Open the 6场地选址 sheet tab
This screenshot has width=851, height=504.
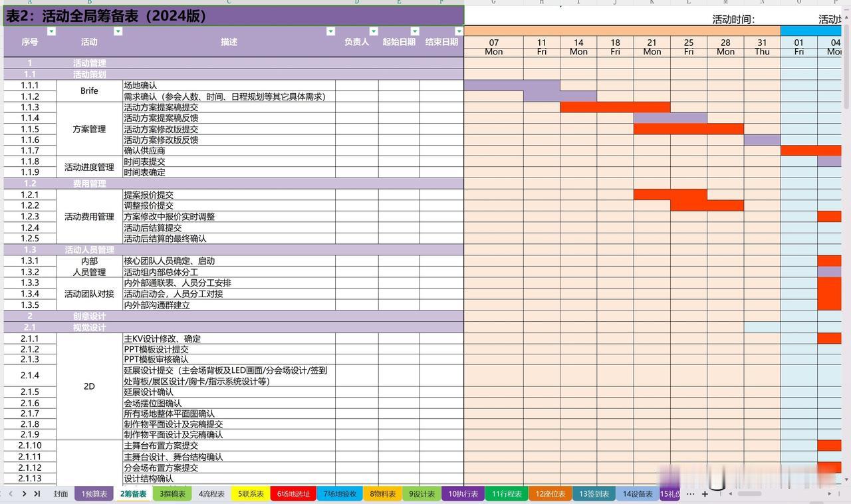coord(293,494)
